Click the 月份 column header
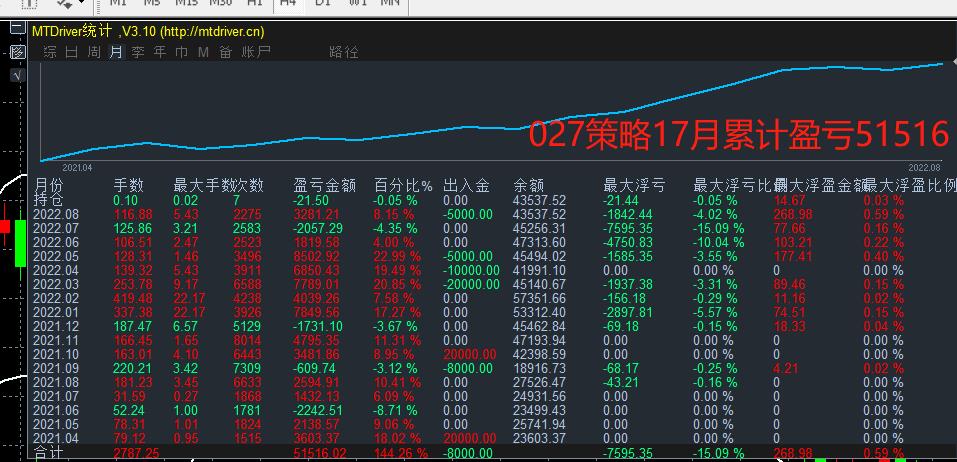The width and height of the screenshot is (957, 462). pyautogui.click(x=49, y=185)
